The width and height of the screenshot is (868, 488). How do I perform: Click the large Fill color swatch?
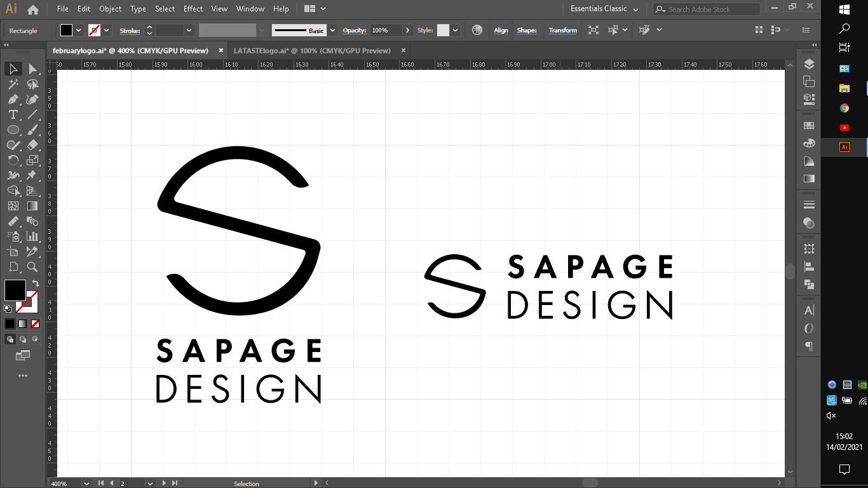15,290
